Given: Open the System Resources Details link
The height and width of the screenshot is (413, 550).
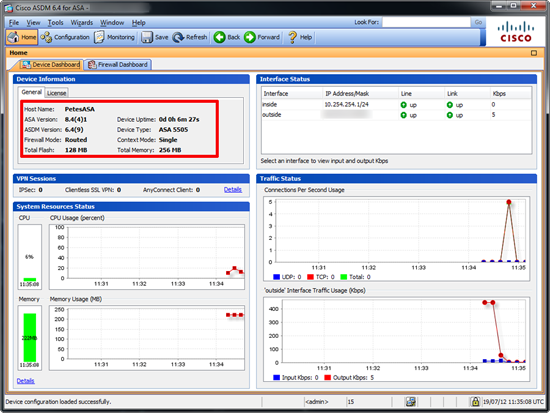Looking at the screenshot, I should click(26, 381).
